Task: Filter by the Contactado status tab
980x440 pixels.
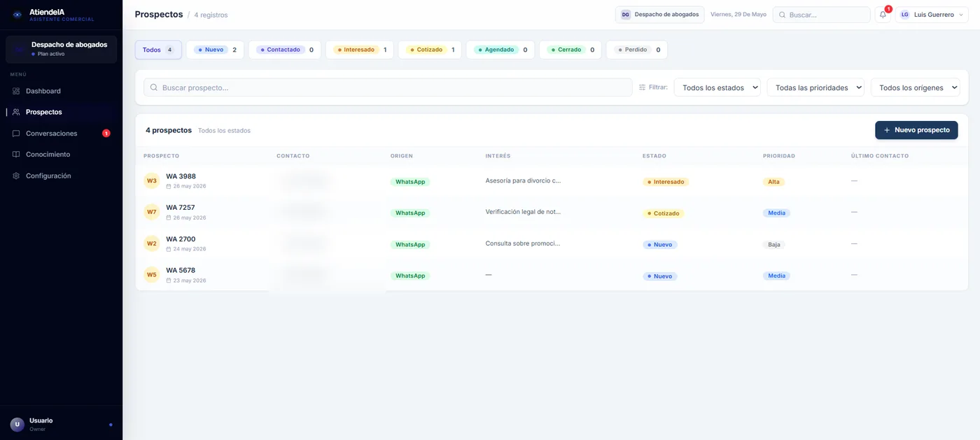Action: click(285, 50)
